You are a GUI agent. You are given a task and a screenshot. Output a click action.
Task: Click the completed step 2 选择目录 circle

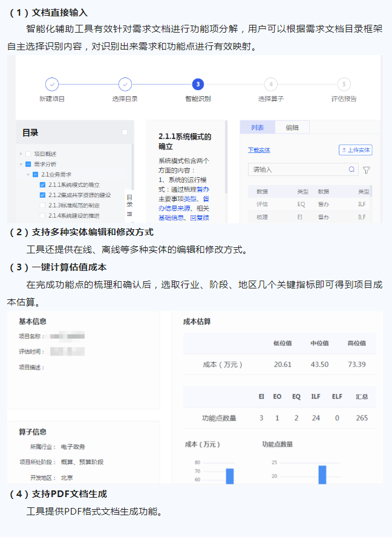(x=125, y=85)
